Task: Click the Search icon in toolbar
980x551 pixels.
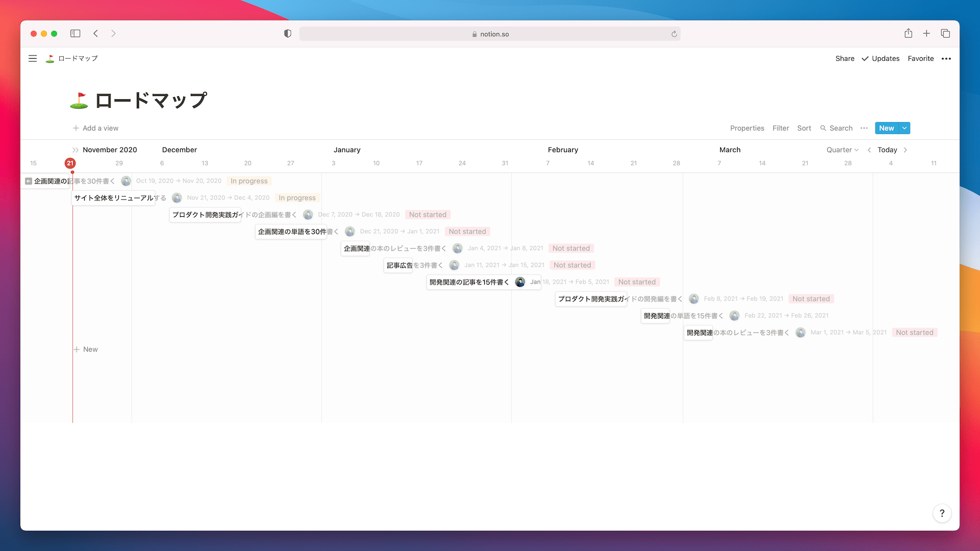Action: click(823, 128)
